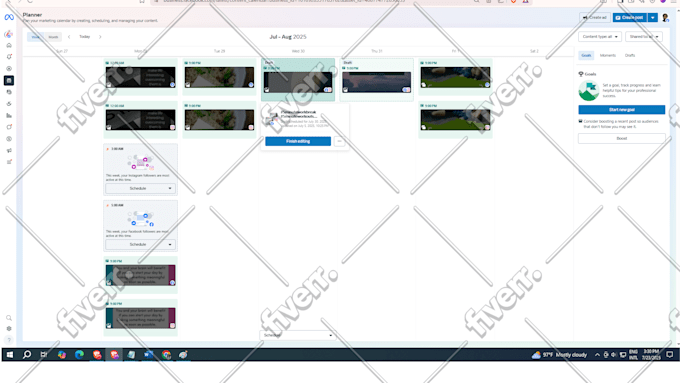Open the Help question mark icon

point(9,340)
